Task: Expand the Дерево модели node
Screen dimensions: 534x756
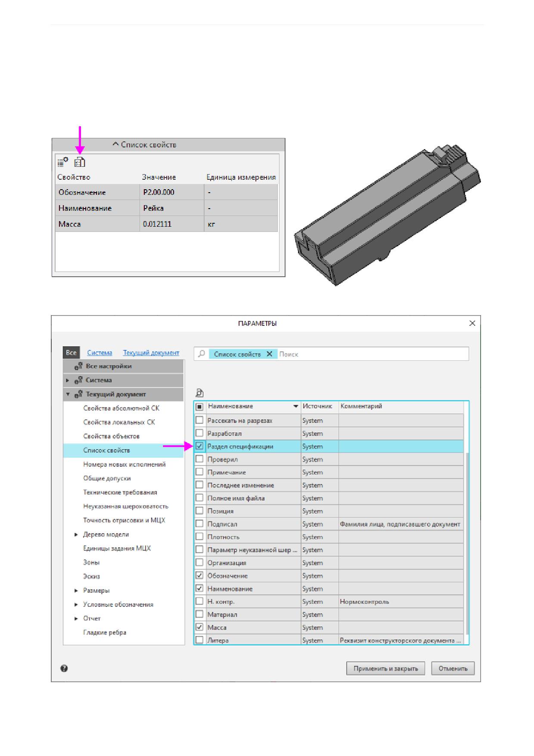Action: (x=76, y=534)
